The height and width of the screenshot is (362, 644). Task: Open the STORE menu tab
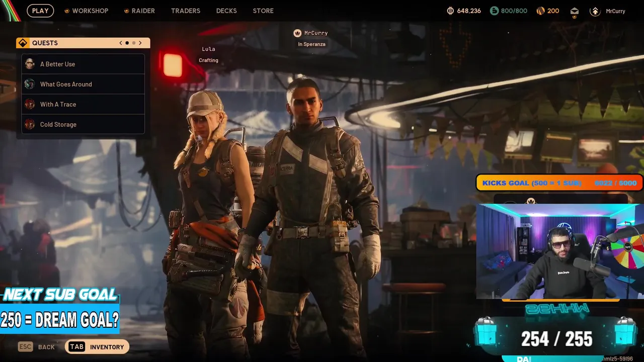tap(263, 11)
